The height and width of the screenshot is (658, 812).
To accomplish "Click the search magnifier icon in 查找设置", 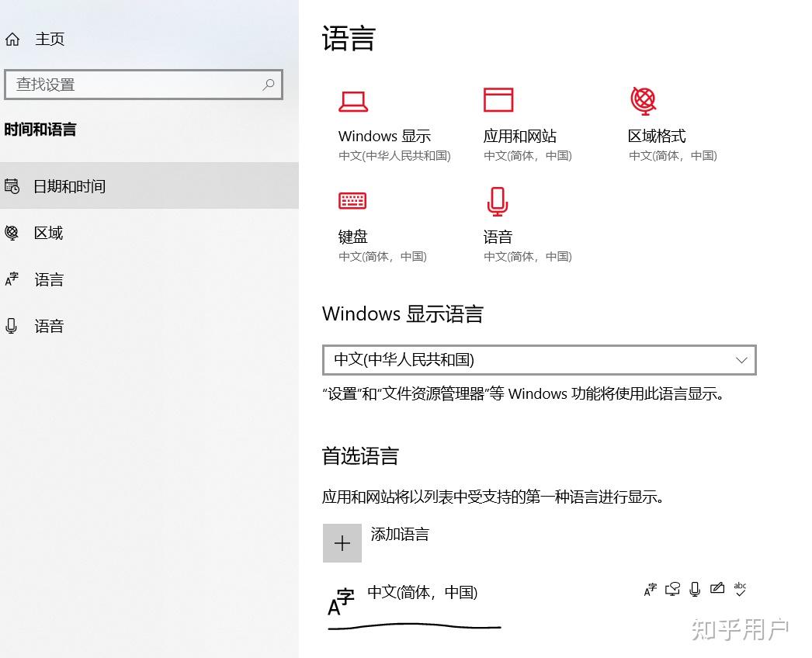I will coord(269,85).
